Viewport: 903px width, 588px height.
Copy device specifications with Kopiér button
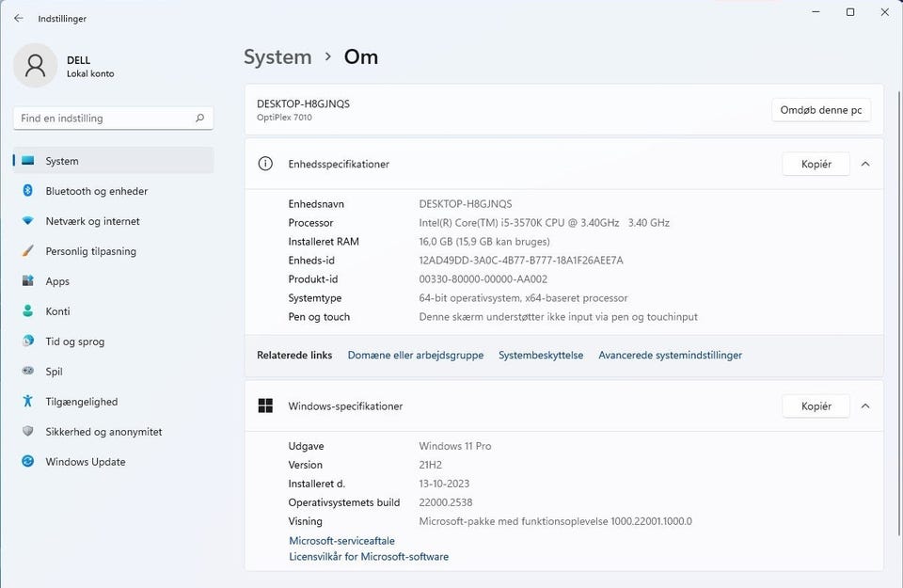[816, 164]
